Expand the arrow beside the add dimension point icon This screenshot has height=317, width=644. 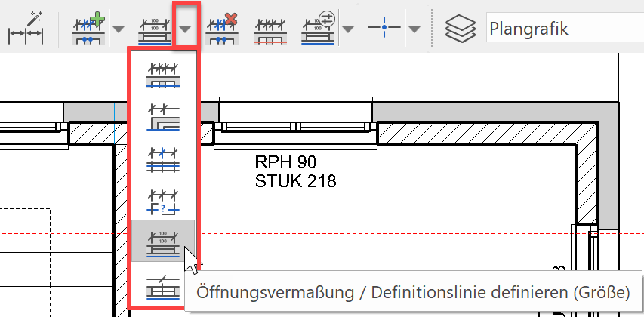pos(119,29)
